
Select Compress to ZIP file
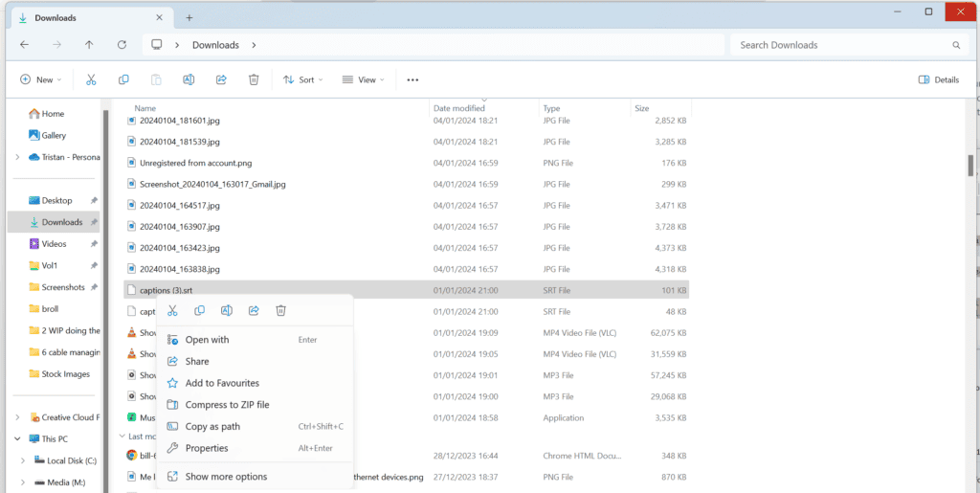tap(255, 405)
